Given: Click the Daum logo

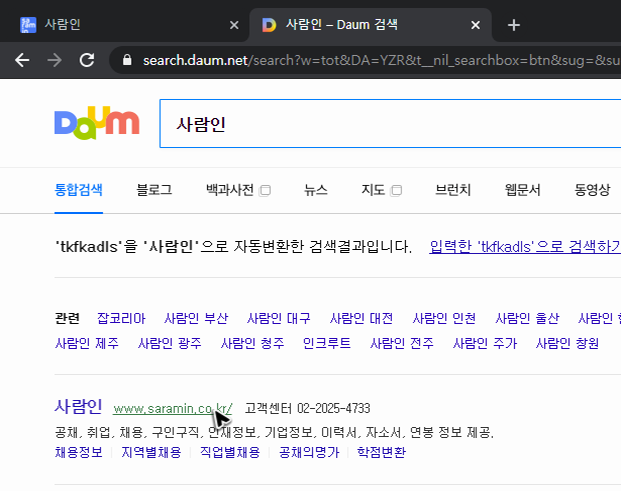Looking at the screenshot, I should click(x=97, y=123).
